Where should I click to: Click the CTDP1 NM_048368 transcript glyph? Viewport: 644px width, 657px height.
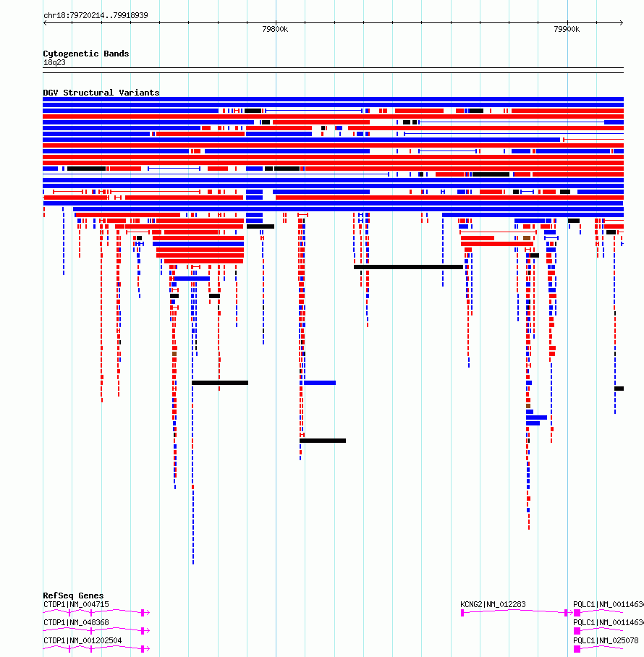pos(96,631)
